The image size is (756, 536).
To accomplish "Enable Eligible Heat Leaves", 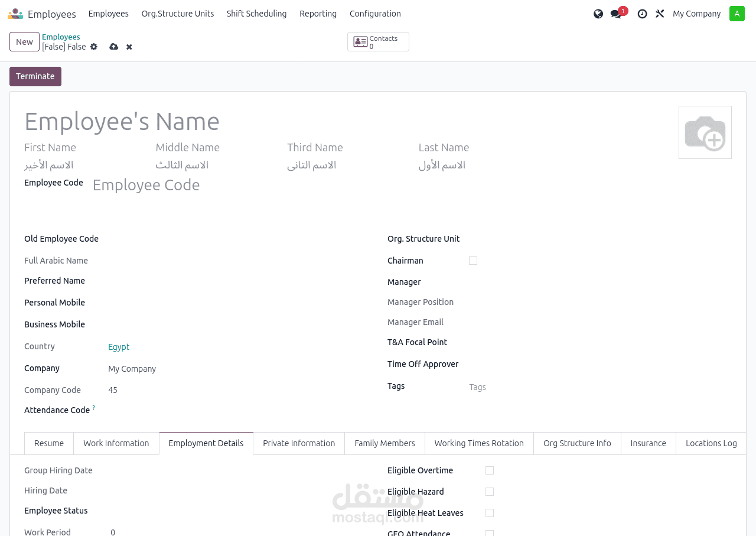I will (x=489, y=513).
